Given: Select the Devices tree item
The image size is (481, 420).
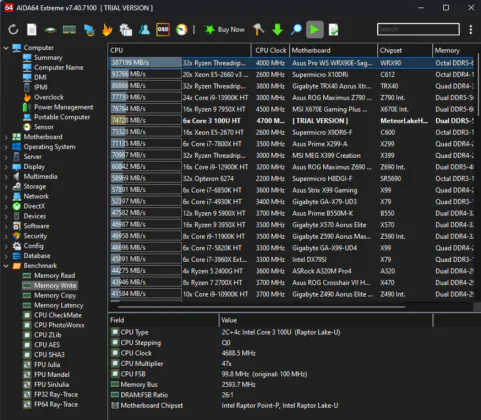Looking at the screenshot, I should pyautogui.click(x=35, y=216).
